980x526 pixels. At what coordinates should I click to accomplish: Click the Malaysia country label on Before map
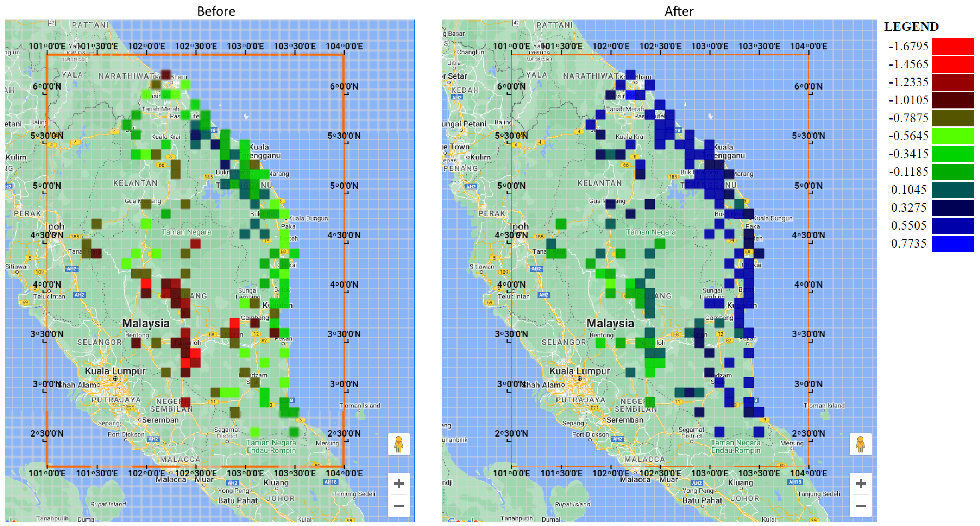click(x=146, y=323)
